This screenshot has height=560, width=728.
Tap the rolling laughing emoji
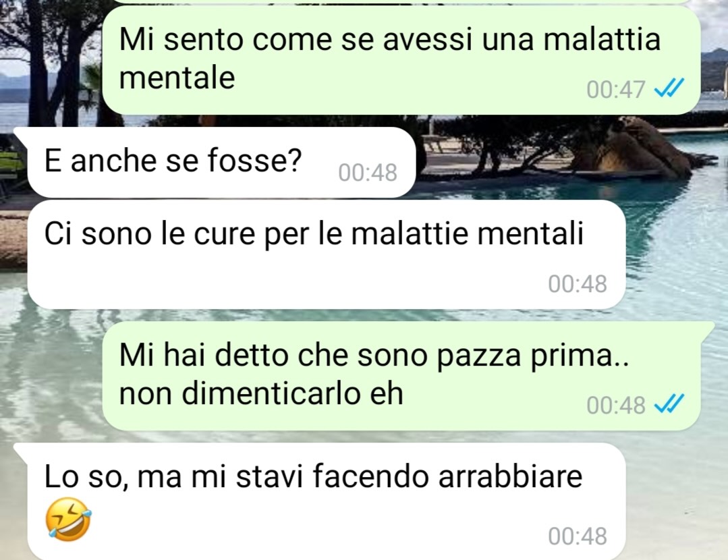point(68,520)
